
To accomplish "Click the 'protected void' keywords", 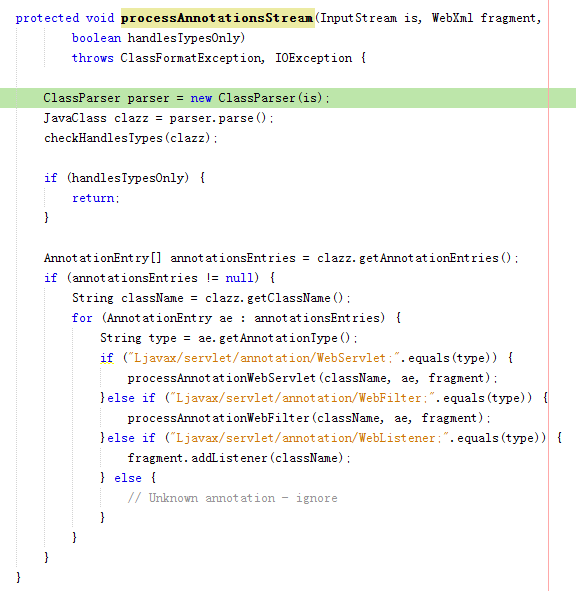I will pyautogui.click(x=64, y=18).
